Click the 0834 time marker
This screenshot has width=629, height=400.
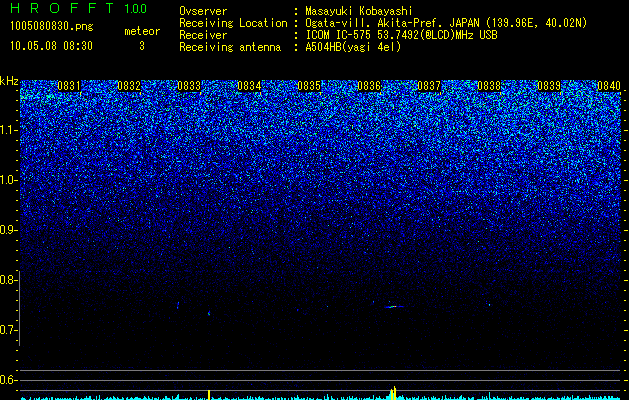(249, 86)
